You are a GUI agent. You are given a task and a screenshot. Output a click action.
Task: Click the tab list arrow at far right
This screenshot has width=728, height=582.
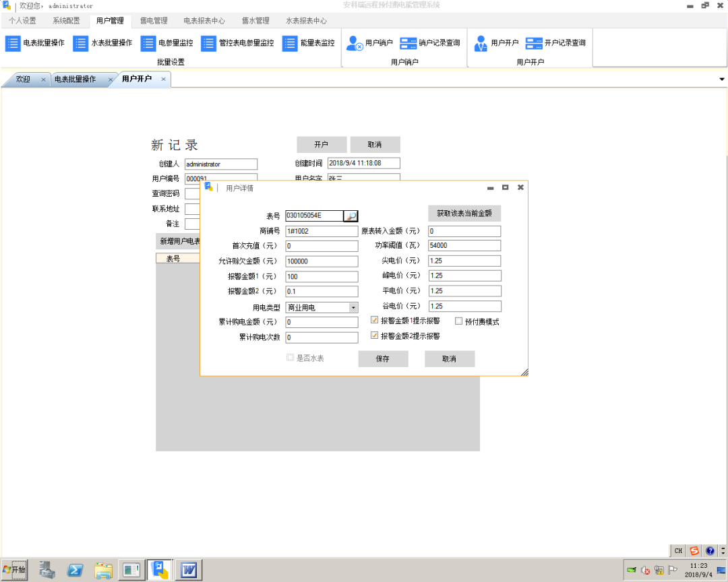click(x=721, y=79)
